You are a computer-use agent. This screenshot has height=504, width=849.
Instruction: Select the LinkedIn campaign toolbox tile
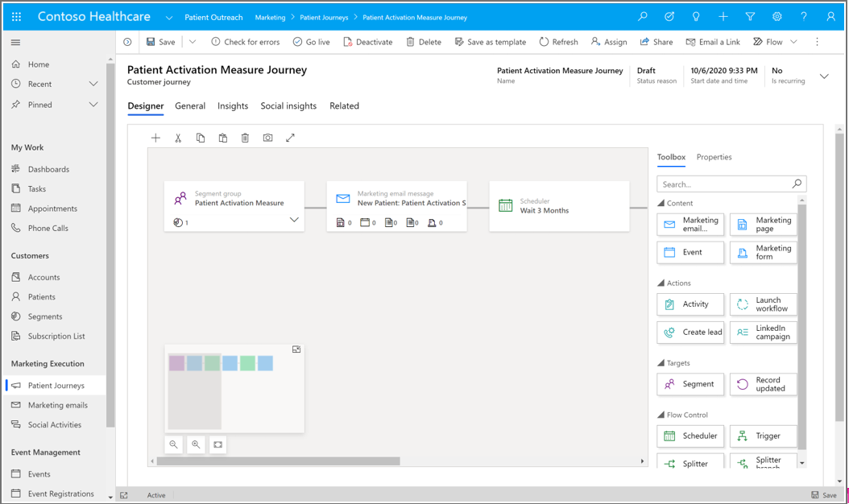coord(764,333)
